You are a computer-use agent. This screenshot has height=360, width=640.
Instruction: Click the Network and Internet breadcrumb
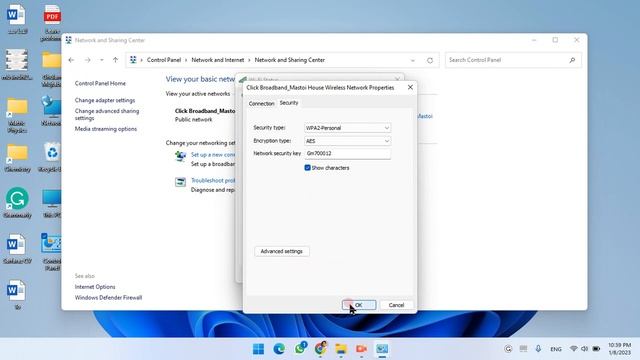(218, 60)
